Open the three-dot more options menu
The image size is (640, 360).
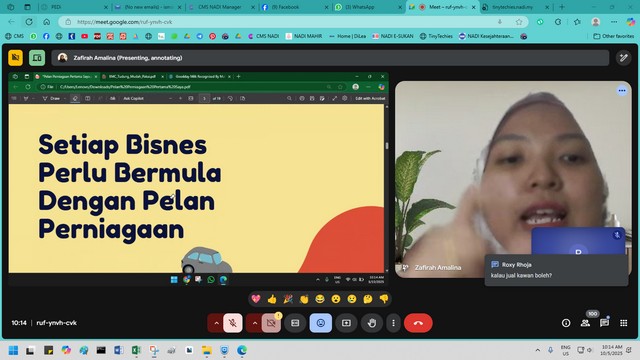click(x=393, y=323)
